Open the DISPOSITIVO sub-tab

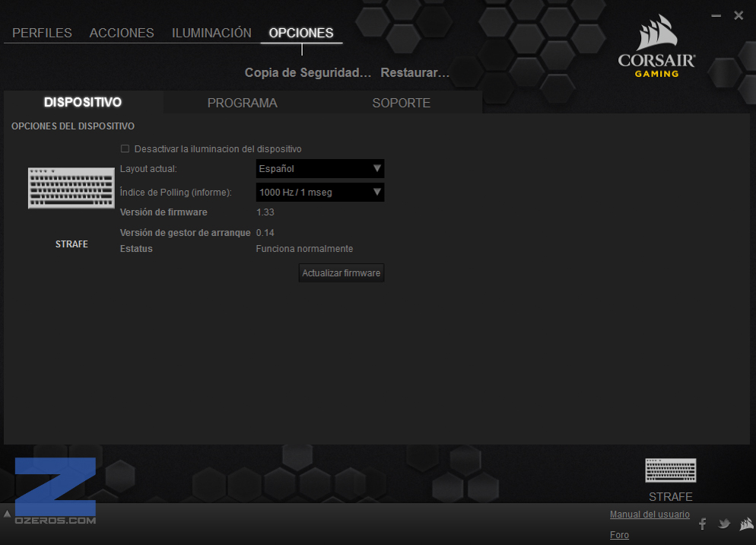click(x=83, y=102)
